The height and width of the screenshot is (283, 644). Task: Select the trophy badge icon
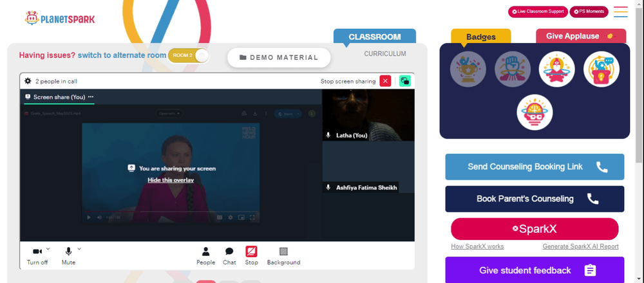coord(468,69)
